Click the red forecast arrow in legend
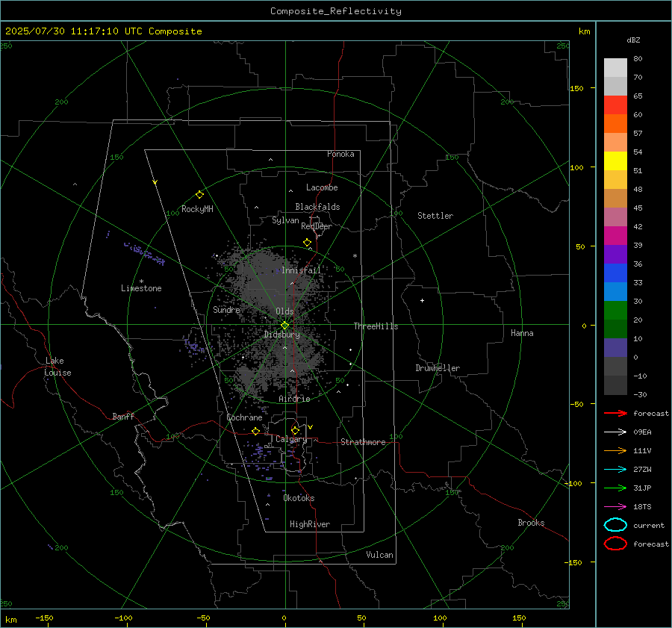This screenshot has height=628, width=672. [x=615, y=413]
